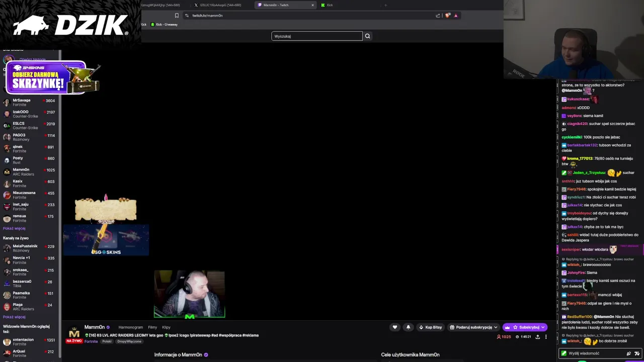Click the viewer count 1025 under stream
This screenshot has height=362, width=644.
coord(504,337)
